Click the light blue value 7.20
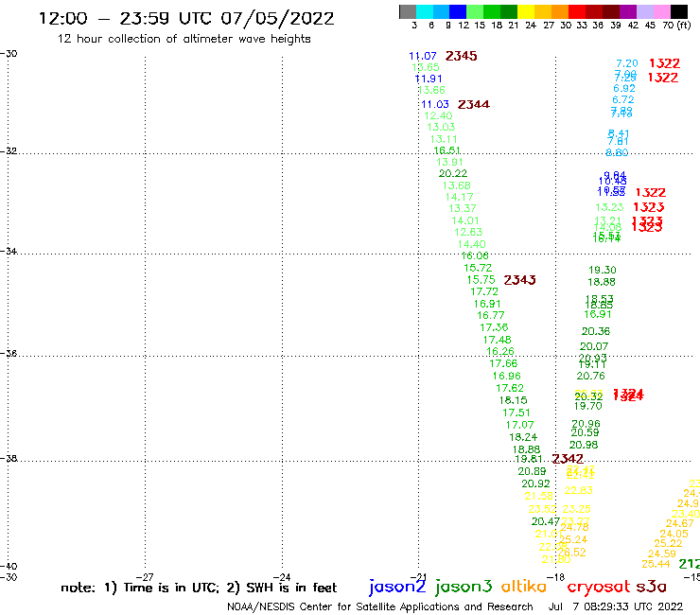Image resolution: width=700 pixels, height=615 pixels. [627, 63]
